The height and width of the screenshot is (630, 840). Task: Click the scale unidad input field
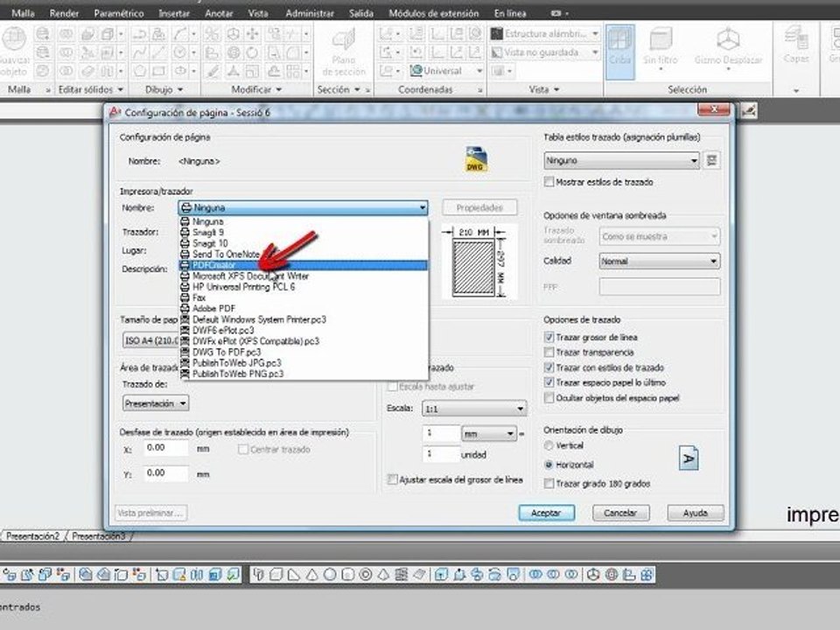(441, 454)
